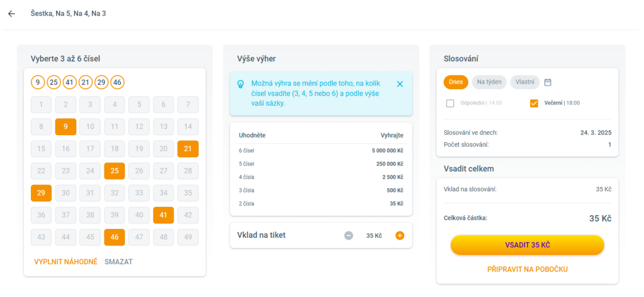Deselect number 21 in the grid
The image size is (644, 297).
[188, 149]
